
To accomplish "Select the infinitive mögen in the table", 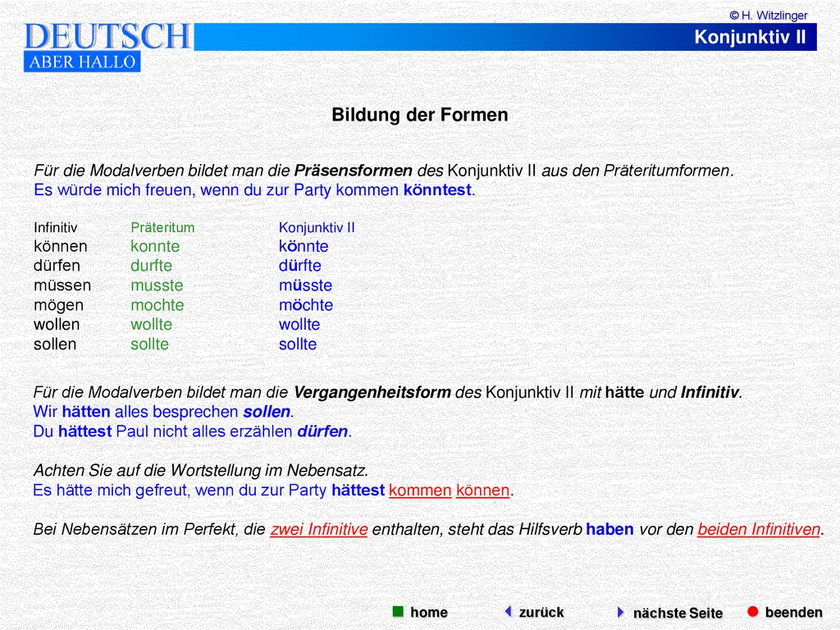I will pyautogui.click(x=58, y=305).
